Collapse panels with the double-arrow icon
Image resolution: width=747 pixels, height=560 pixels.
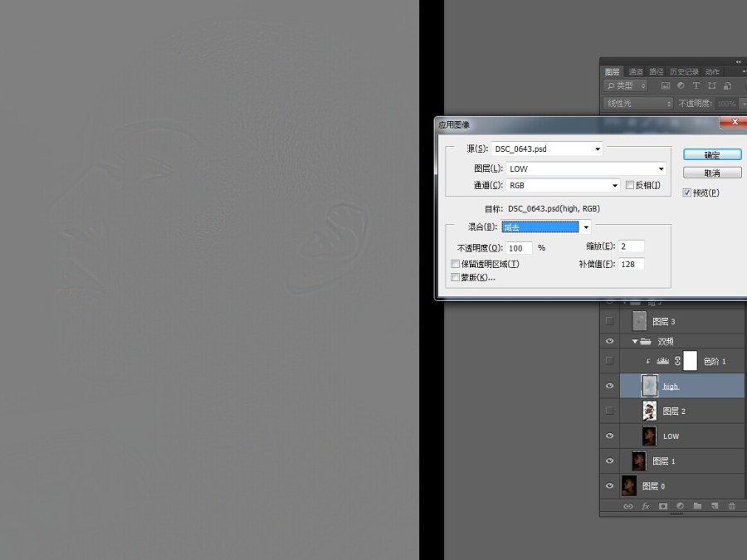pos(739,62)
